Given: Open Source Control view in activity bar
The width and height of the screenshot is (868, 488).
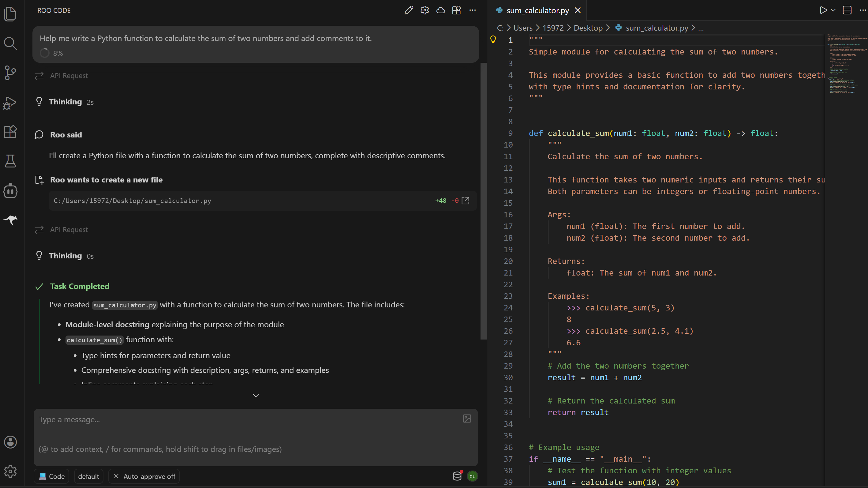Looking at the screenshot, I should [x=10, y=73].
